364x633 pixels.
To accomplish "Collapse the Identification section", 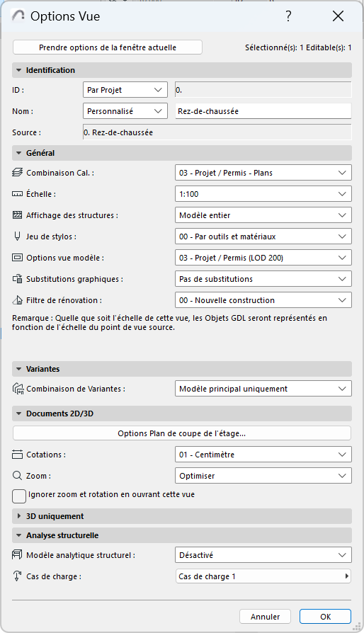I will tap(182, 70).
